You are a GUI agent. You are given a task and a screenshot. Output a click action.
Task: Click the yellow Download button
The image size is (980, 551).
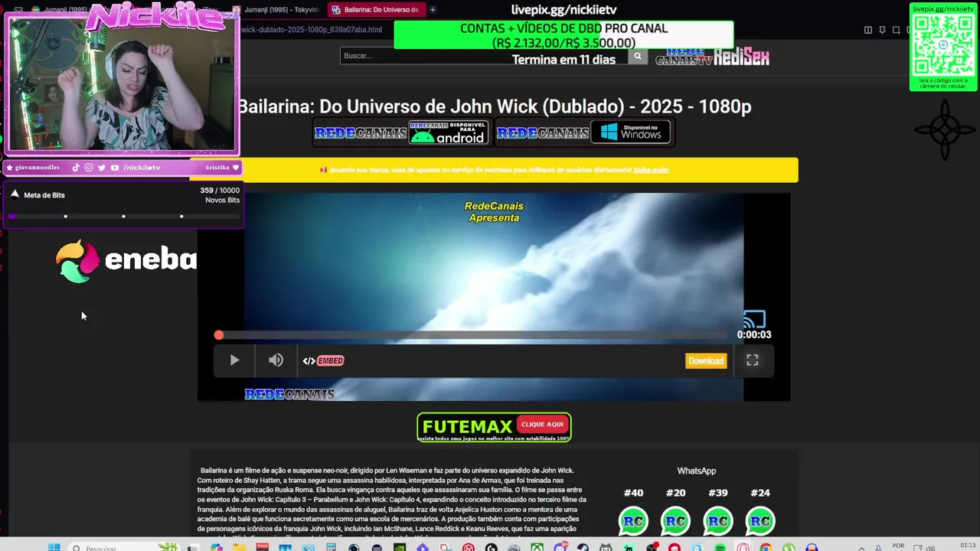click(706, 361)
